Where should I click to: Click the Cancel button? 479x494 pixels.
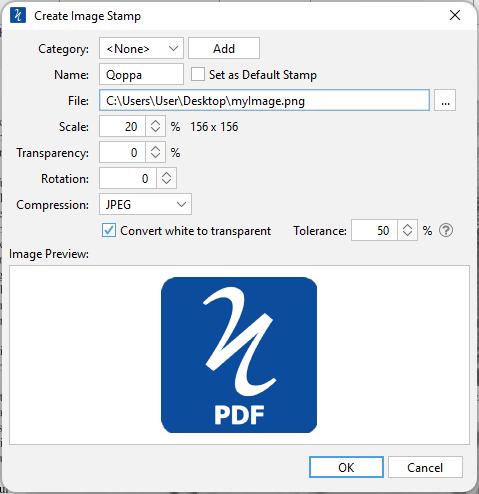pos(425,467)
